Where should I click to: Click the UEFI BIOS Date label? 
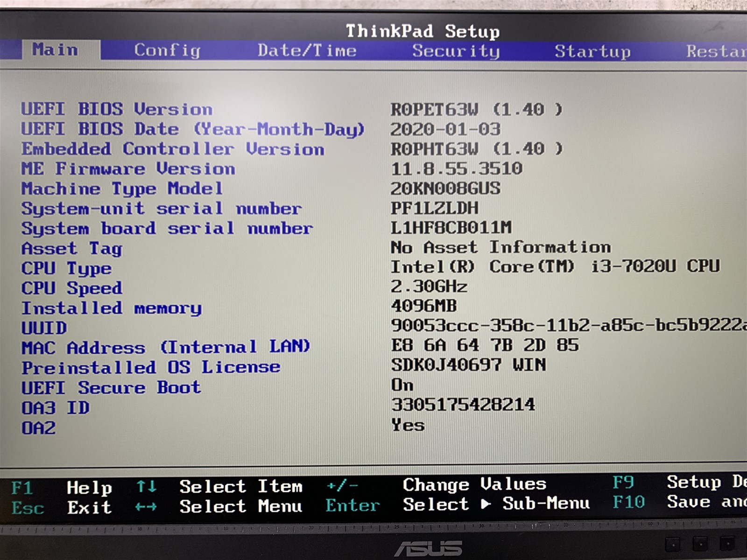point(192,129)
